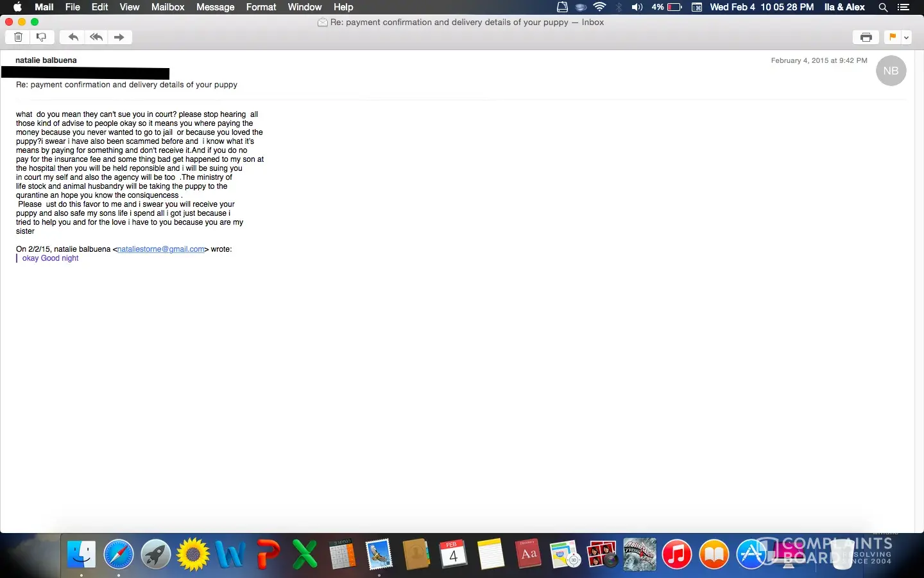The height and width of the screenshot is (578, 924).
Task: Open Spotlight search magnifying glass
Action: pyautogui.click(x=883, y=7)
